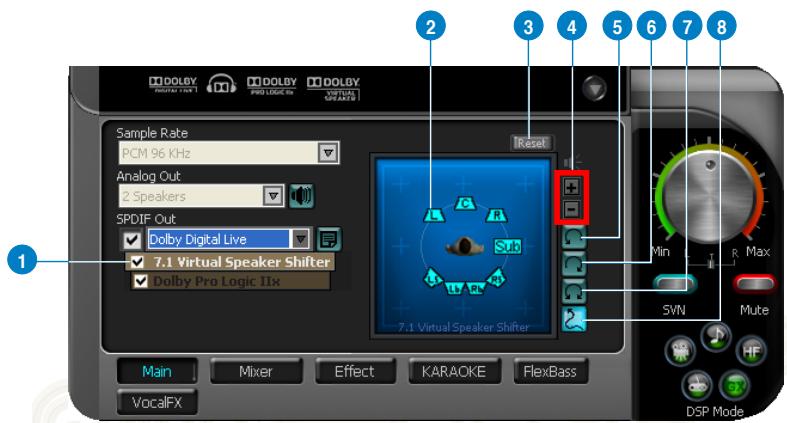Viewport: 787px width, 423px height.
Task: Click the plus button to increase speaker volume
Action: (571, 187)
